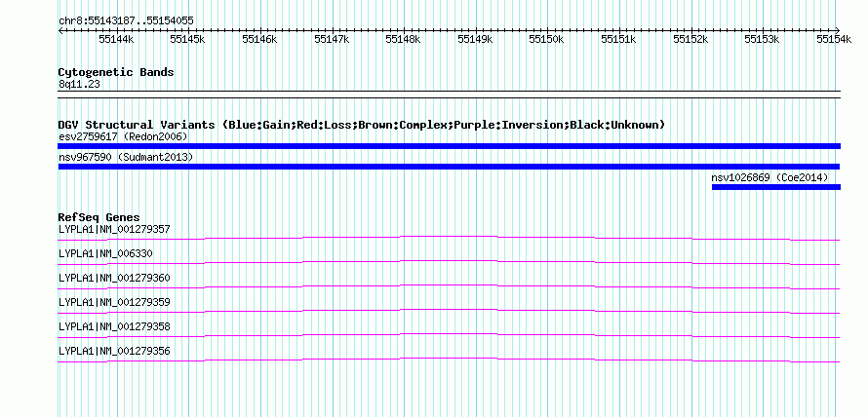Click the magenta gene line of NM_006330

449,261
